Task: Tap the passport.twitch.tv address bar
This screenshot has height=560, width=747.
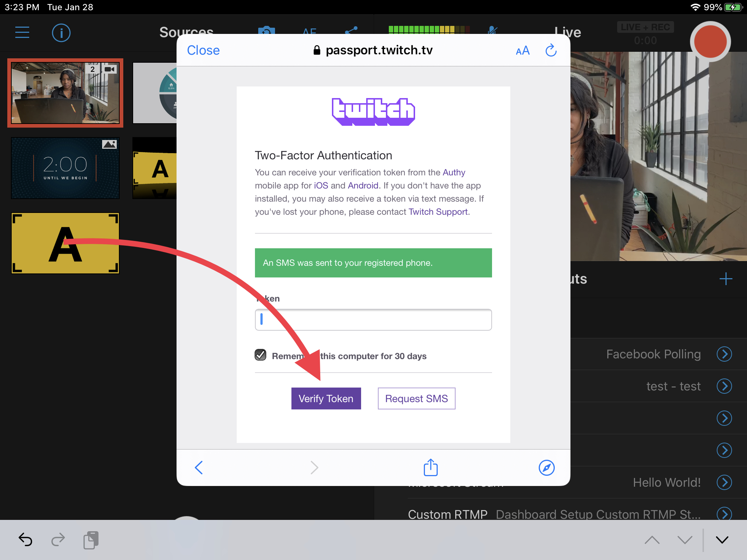Action: 373,50
